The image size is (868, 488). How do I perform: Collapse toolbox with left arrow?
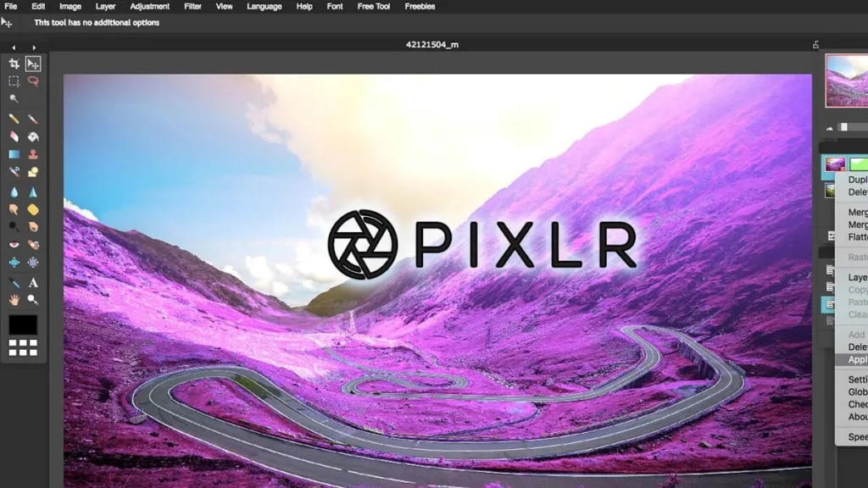click(14, 47)
